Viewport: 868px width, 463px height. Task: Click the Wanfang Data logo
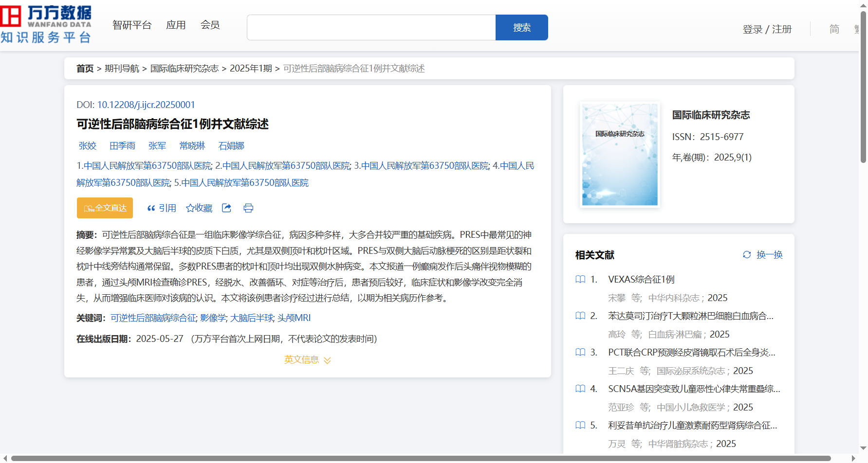tap(46, 24)
